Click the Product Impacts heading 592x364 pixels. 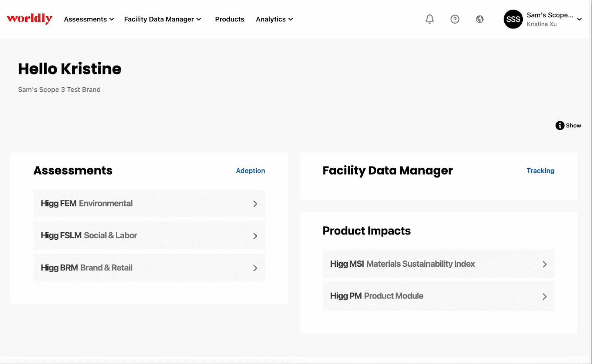click(367, 231)
